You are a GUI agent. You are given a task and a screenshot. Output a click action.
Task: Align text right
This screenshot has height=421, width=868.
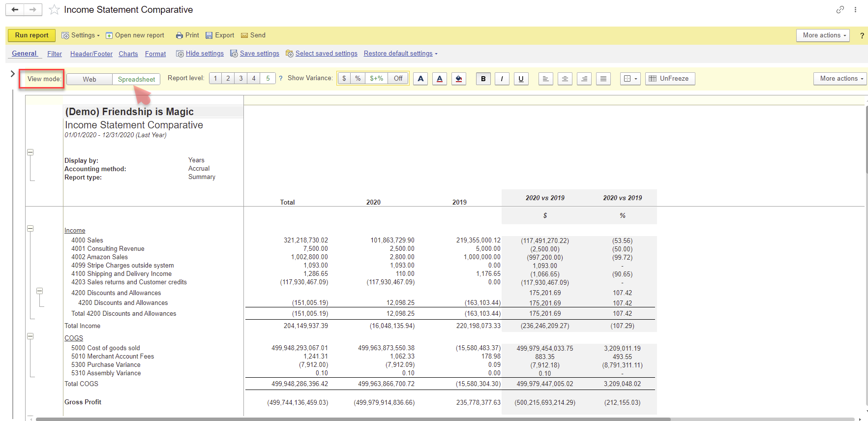pos(584,79)
